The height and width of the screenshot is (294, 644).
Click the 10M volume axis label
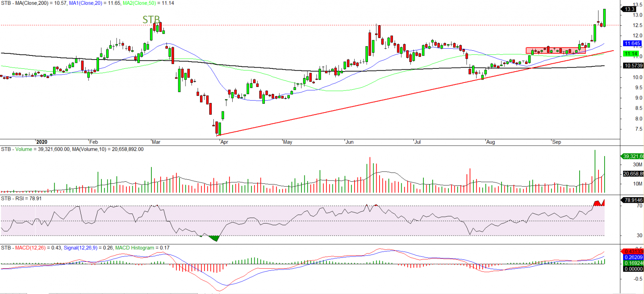click(638, 184)
